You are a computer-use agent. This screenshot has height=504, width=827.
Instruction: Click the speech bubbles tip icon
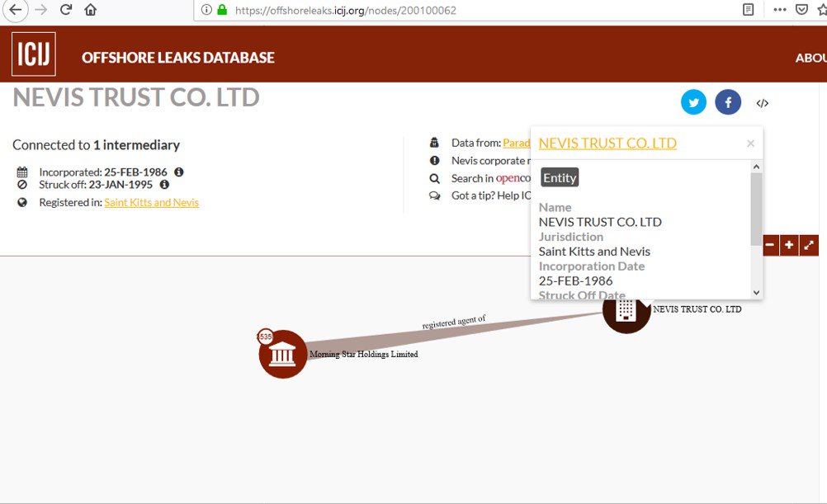point(435,195)
